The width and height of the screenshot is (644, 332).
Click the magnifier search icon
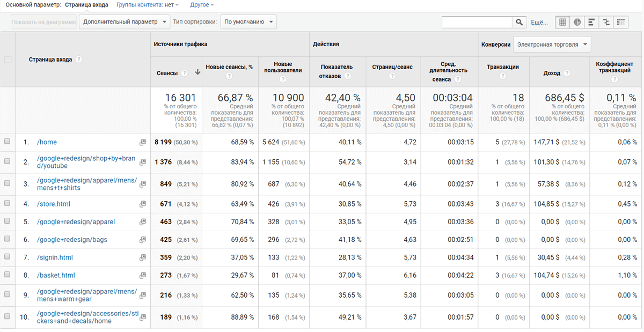(x=519, y=22)
